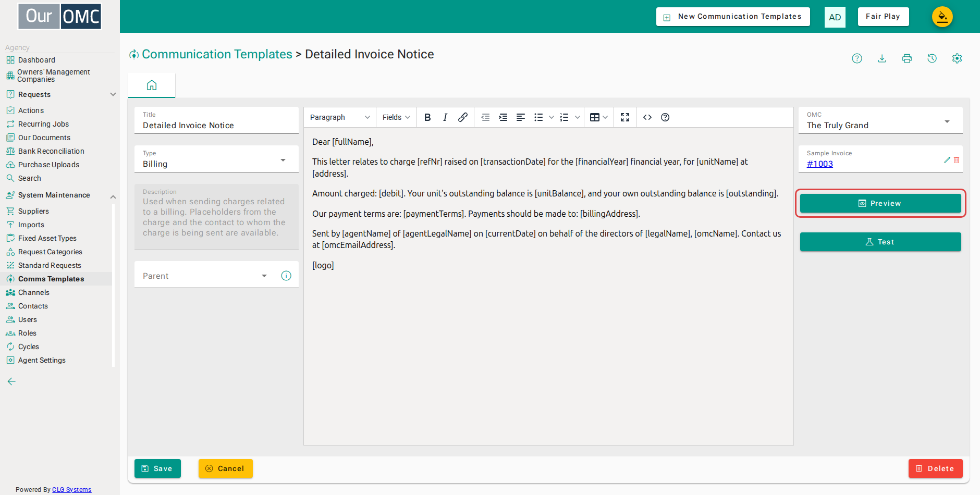Screen dimensions: 980x495
Task: Show info about the Parent field
Action: (286, 276)
